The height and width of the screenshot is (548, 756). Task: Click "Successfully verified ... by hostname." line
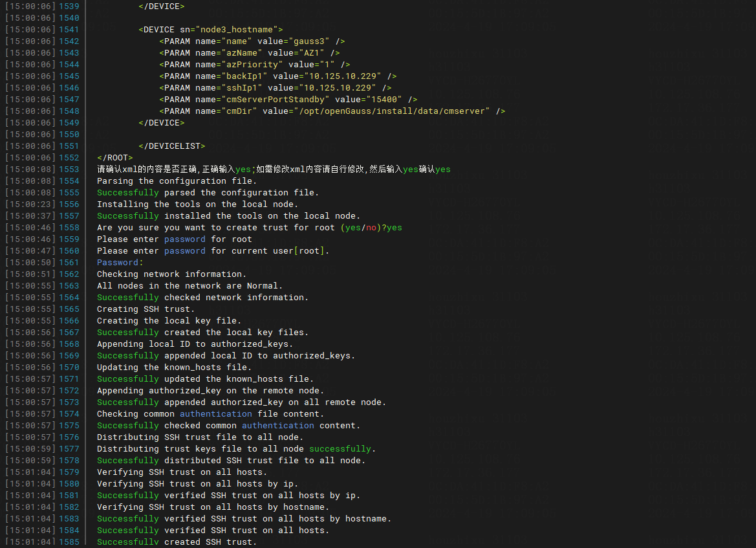[x=244, y=518]
